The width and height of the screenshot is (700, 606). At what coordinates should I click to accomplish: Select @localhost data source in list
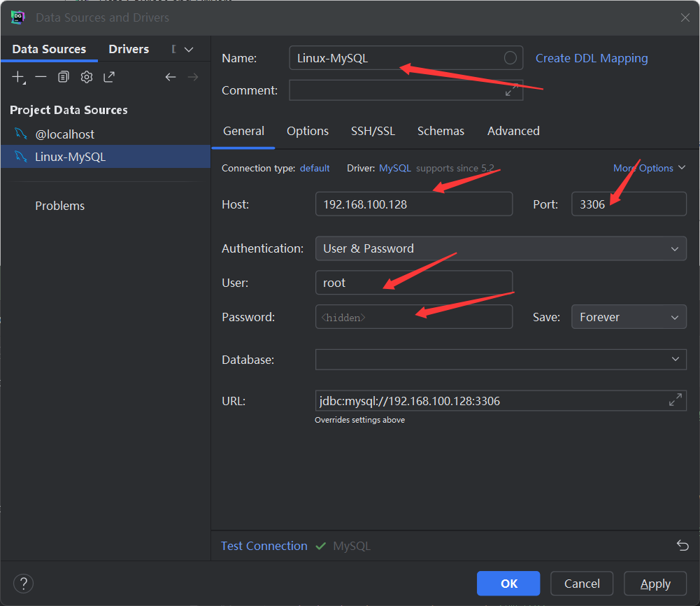click(x=106, y=134)
